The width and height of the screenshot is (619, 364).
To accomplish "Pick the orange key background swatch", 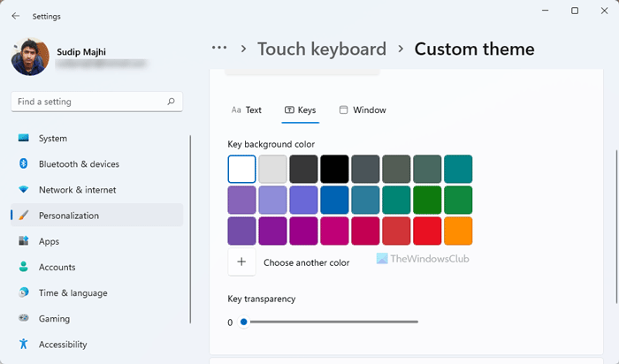I will 458,231.
